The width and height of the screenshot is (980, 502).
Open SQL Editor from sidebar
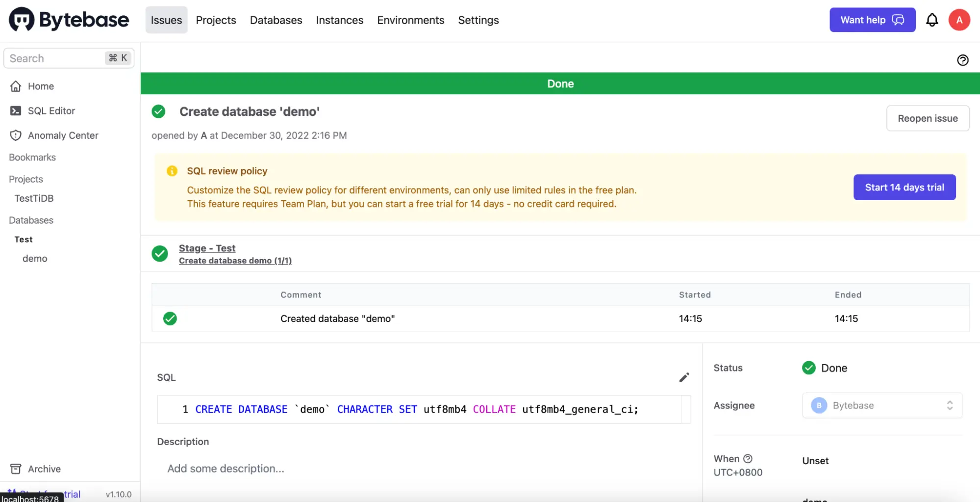pos(51,111)
